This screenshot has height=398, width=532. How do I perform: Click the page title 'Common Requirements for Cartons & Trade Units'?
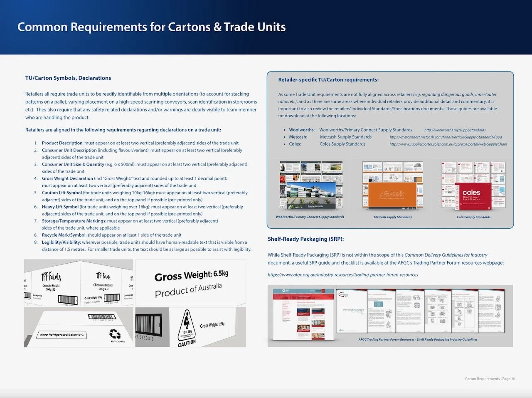151,27
